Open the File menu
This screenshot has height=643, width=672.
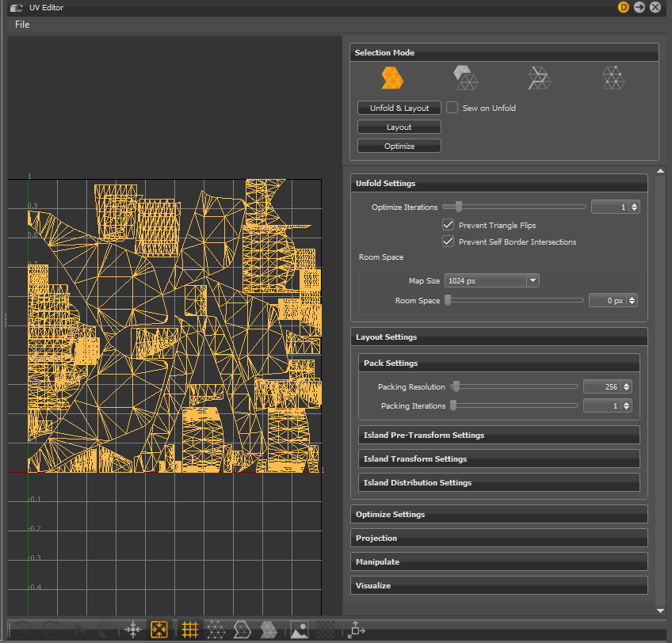(x=21, y=24)
